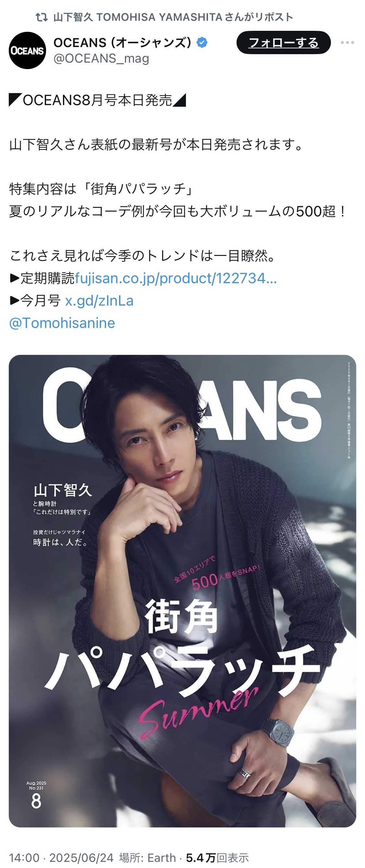
Task: Open the OCEANS magazine cover image
Action: (x=182, y=591)
